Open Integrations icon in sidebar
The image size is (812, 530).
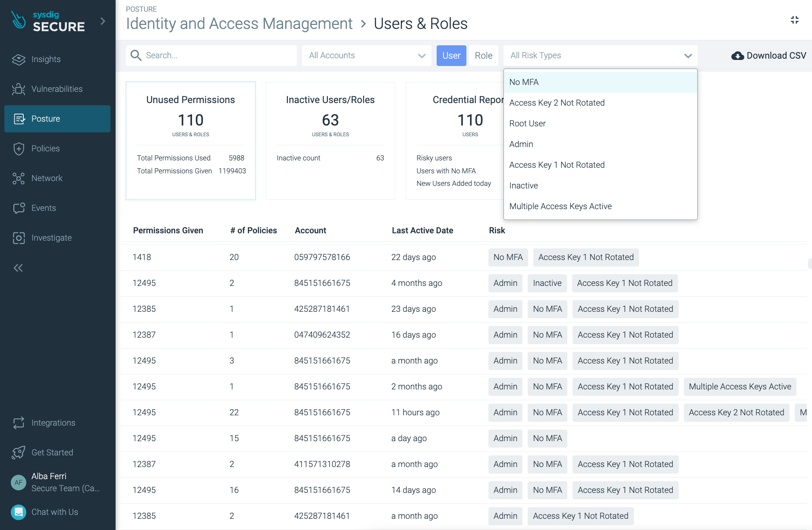pos(19,423)
